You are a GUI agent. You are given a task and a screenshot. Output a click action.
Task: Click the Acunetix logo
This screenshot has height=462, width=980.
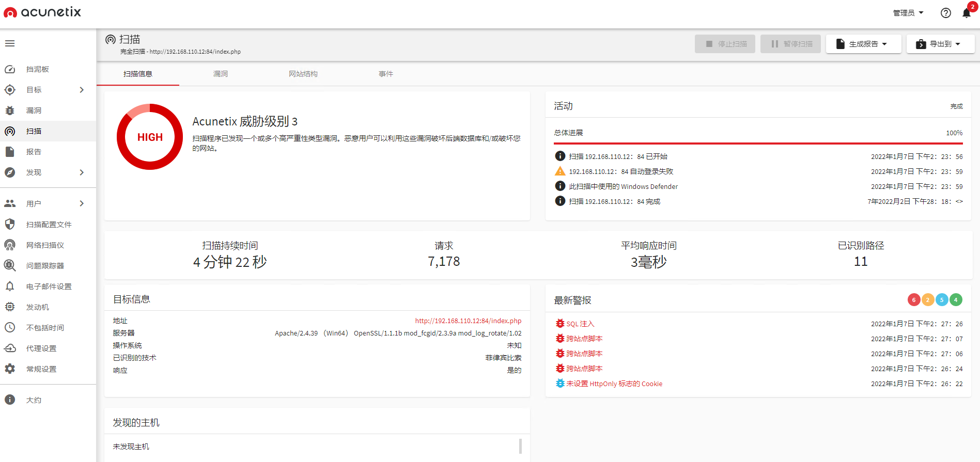[x=42, y=12]
